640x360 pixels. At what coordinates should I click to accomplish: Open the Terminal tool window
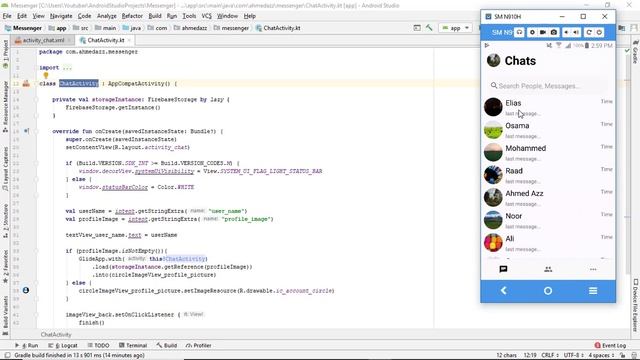(x=133, y=345)
